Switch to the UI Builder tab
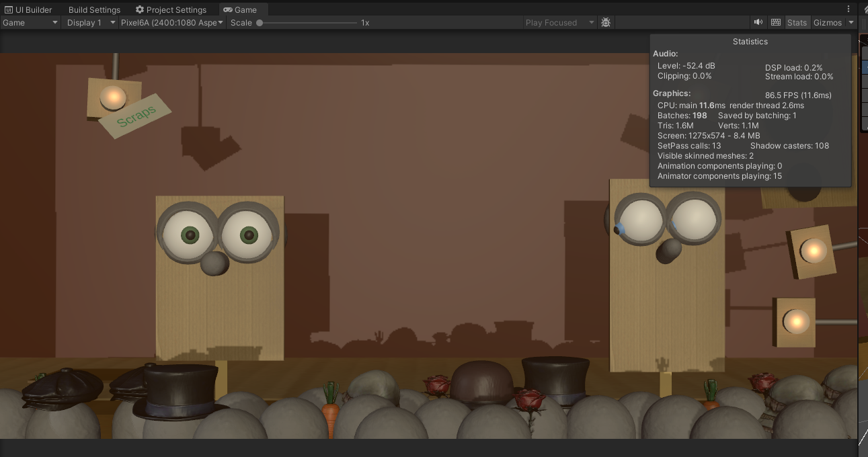This screenshot has height=457, width=868. click(29, 10)
